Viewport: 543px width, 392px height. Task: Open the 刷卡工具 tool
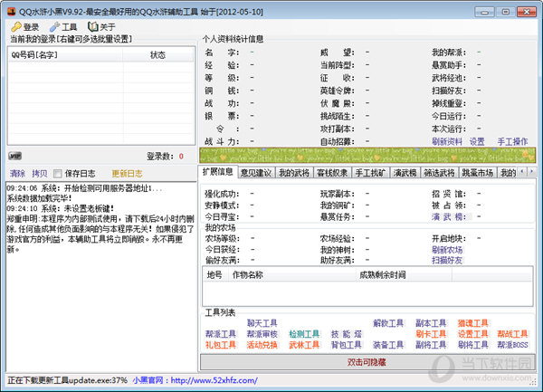click(431, 334)
